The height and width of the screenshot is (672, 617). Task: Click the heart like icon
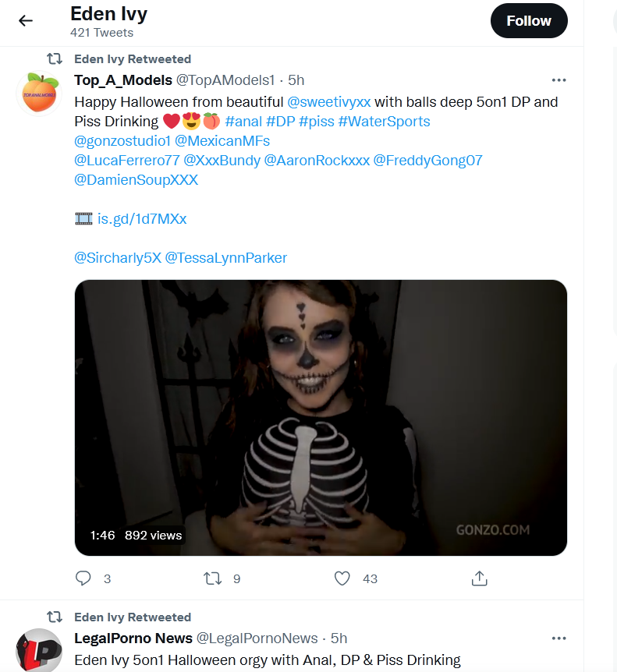[x=342, y=578]
